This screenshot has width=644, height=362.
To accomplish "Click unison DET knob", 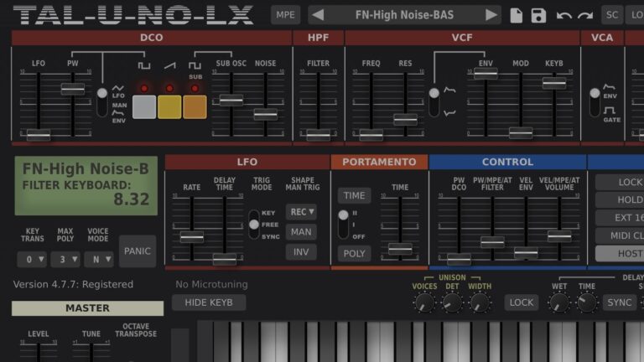I will 452,303.
